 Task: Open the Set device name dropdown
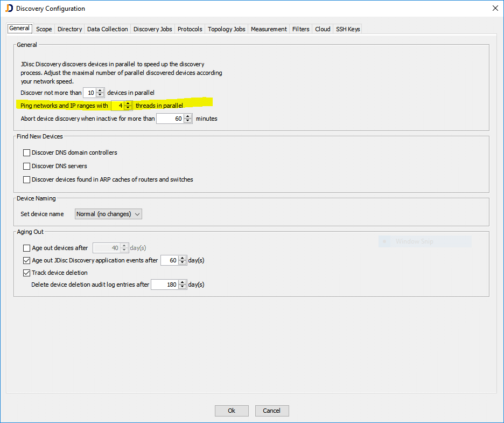tap(108, 214)
